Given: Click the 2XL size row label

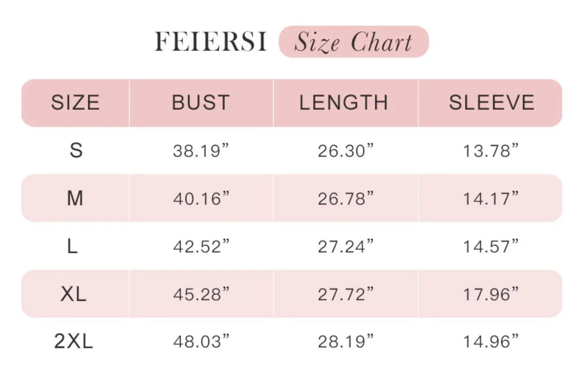Looking at the screenshot, I should point(73,342).
